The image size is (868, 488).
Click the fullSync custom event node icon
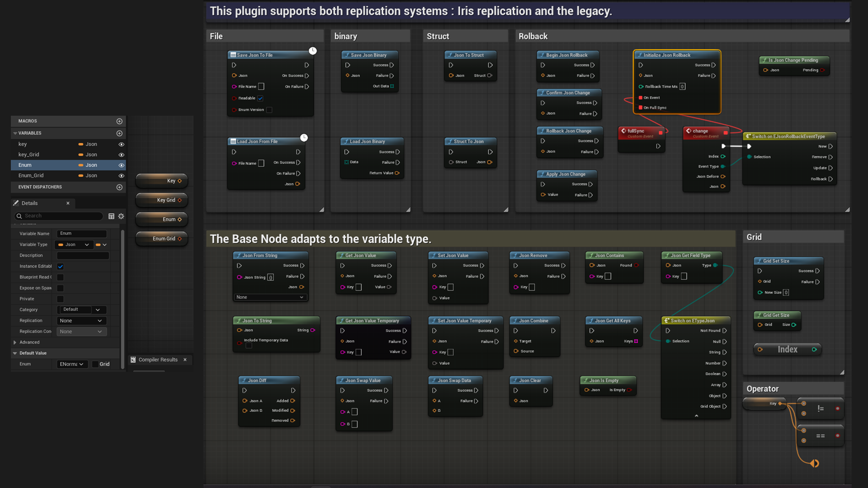click(x=623, y=131)
